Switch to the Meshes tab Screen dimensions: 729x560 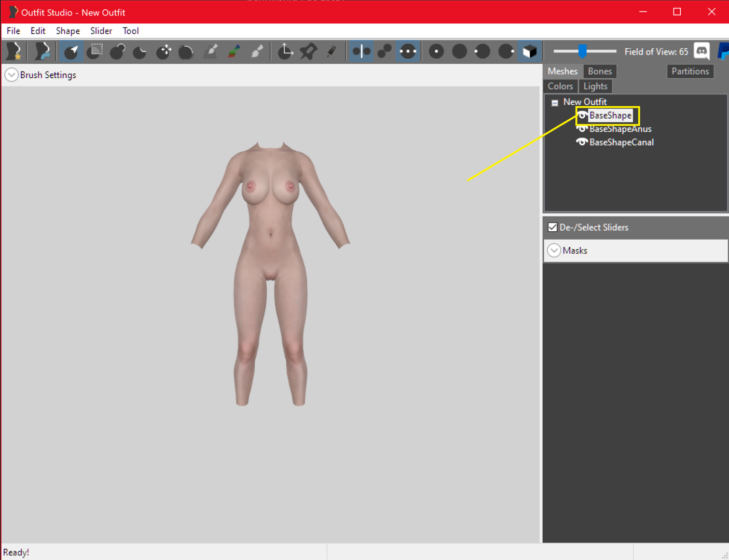click(562, 71)
